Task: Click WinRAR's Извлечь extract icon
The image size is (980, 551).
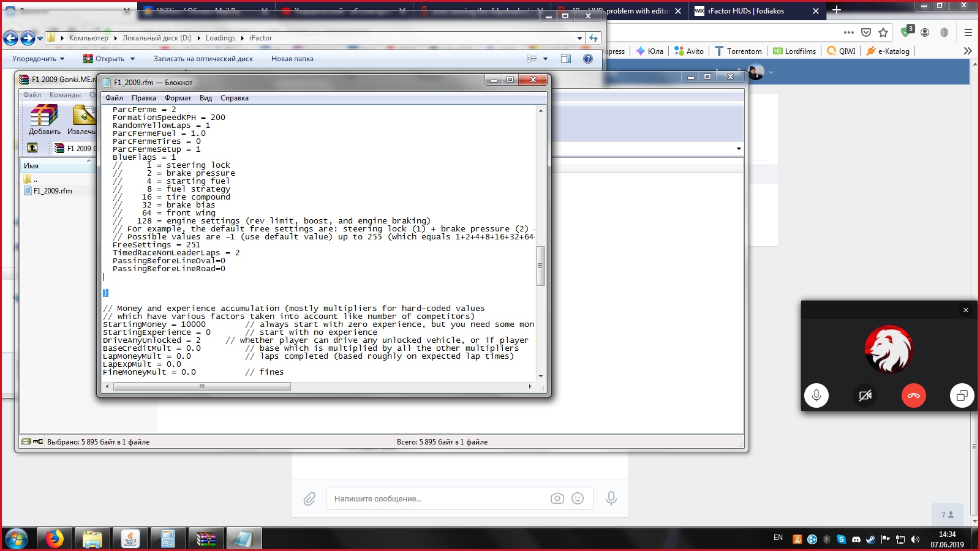Action: tap(82, 119)
